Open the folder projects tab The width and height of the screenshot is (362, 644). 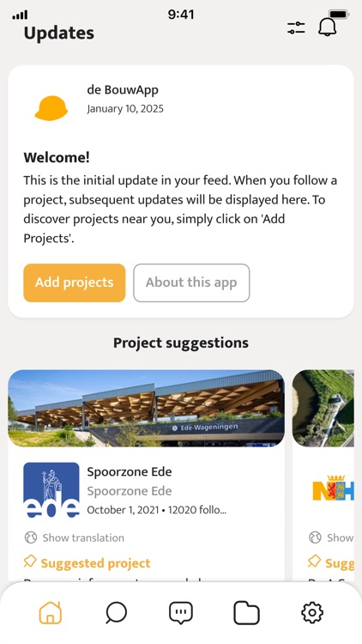(x=246, y=613)
